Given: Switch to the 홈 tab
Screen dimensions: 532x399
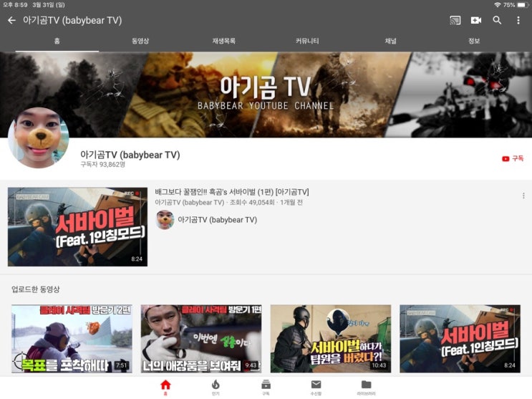Looking at the screenshot, I should click(57, 41).
